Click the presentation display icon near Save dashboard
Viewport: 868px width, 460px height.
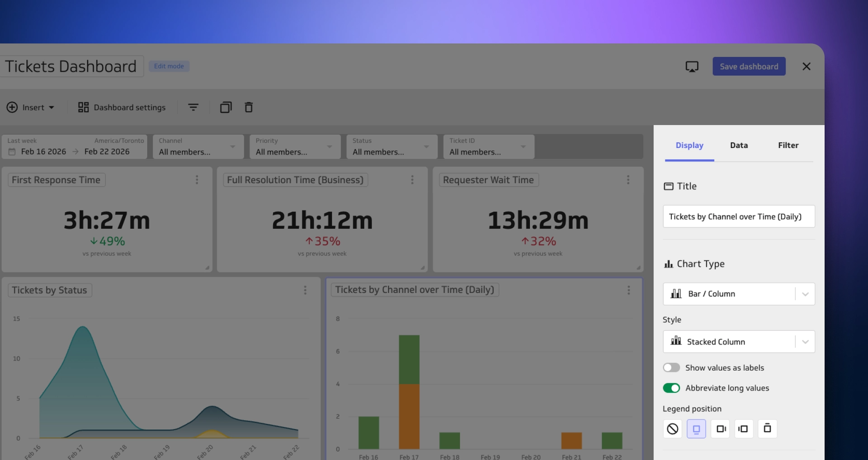coord(693,66)
